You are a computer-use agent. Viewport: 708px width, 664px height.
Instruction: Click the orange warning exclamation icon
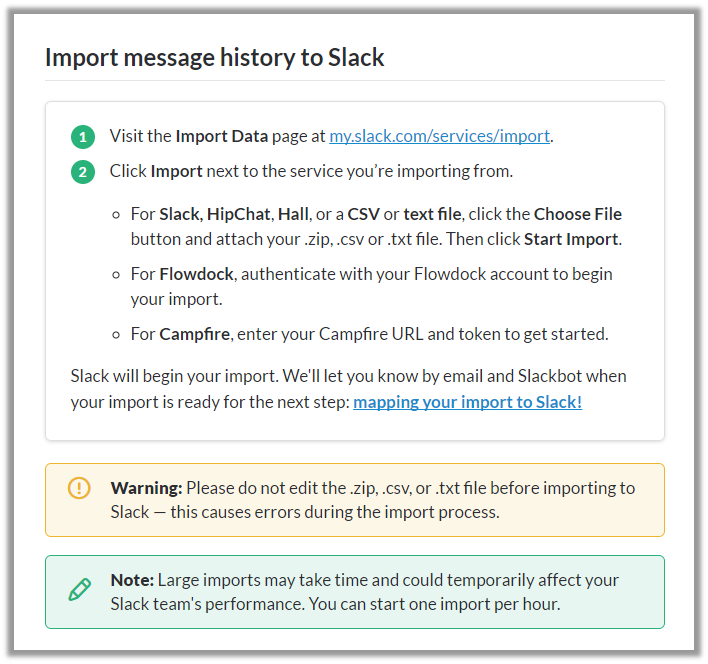pyautogui.click(x=79, y=488)
